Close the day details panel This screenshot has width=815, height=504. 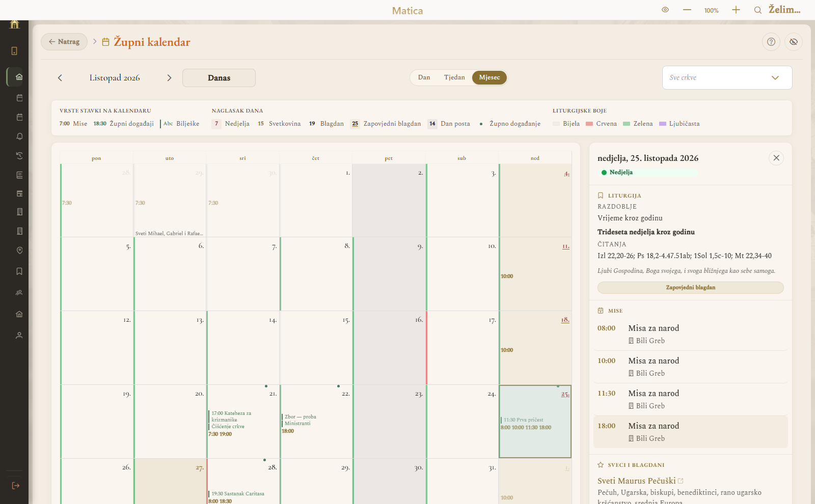pyautogui.click(x=776, y=158)
